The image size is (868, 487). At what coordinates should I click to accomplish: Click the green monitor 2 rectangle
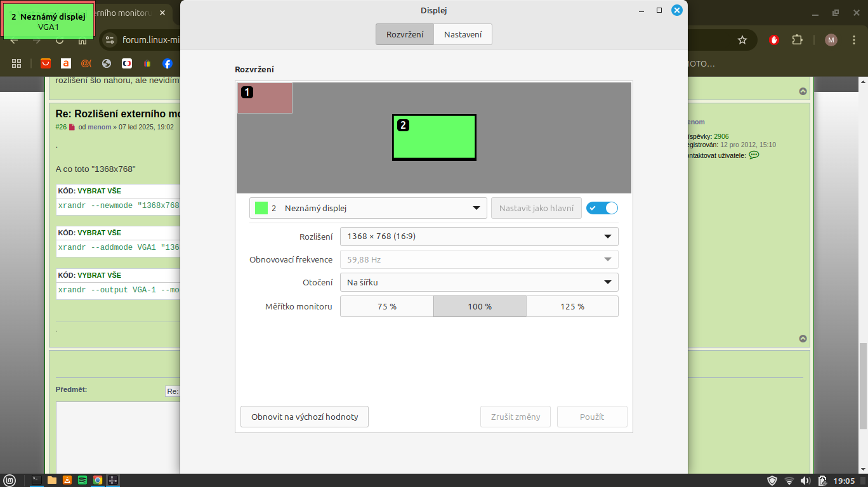coord(434,138)
